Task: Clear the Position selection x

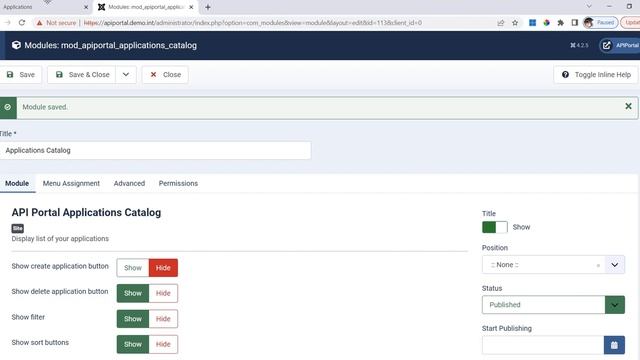Action: (x=598, y=265)
